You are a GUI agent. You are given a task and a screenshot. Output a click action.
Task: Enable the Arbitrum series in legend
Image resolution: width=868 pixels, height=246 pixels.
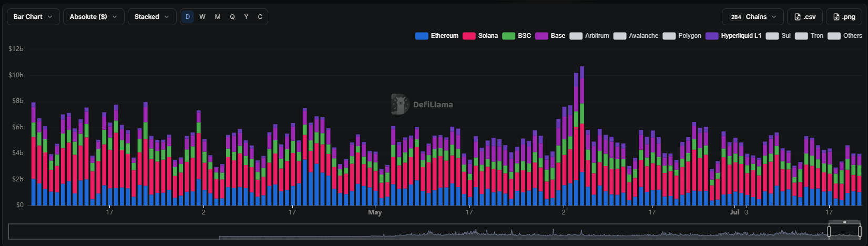pyautogui.click(x=589, y=36)
